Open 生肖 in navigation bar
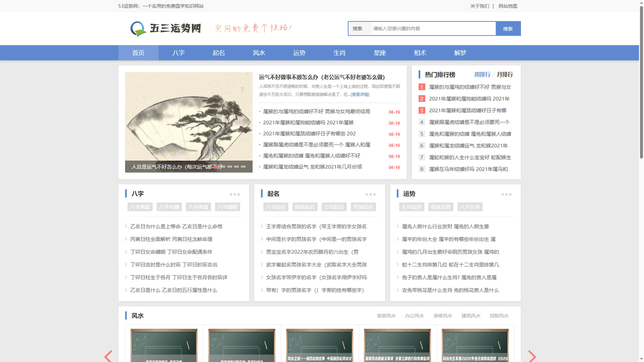Image resolution: width=644 pixels, height=362 pixels. click(x=339, y=53)
